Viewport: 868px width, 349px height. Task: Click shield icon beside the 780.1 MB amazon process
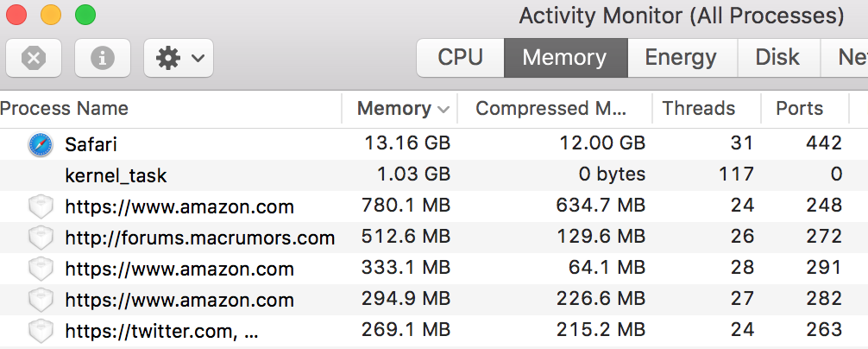tap(41, 207)
